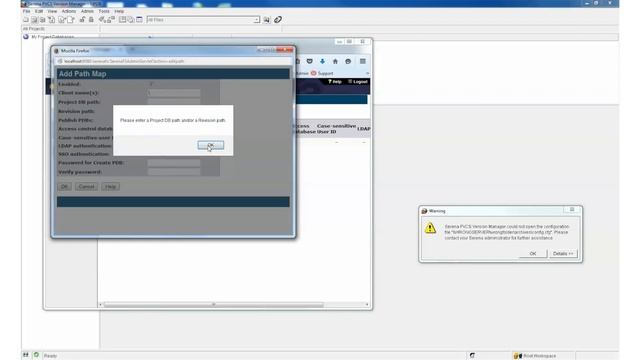Go to Firefox home page icon
This screenshot has height=360, width=640.
click(x=335, y=61)
